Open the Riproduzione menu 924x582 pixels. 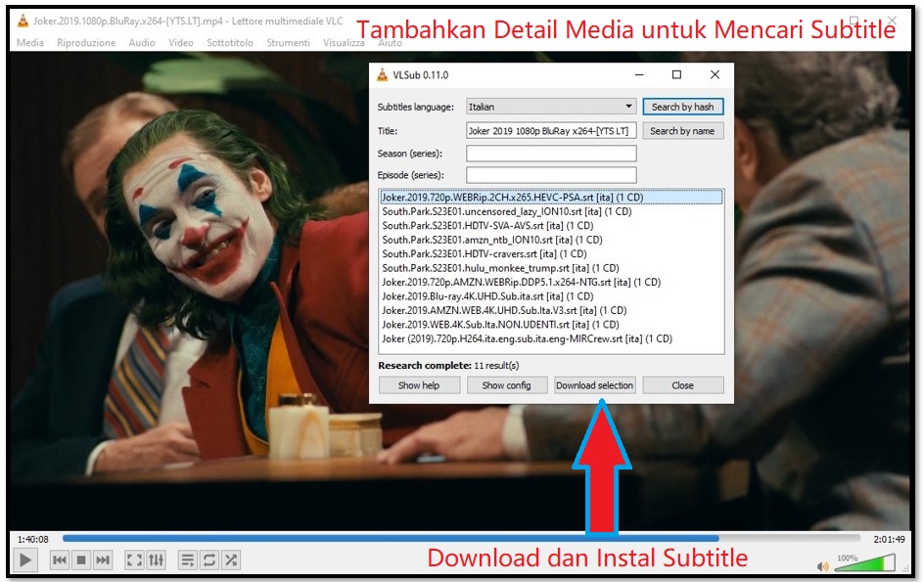pos(86,42)
